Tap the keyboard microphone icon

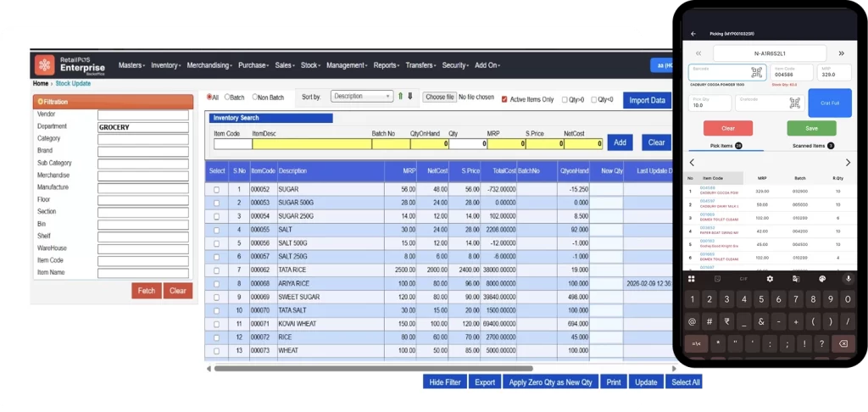pos(848,279)
